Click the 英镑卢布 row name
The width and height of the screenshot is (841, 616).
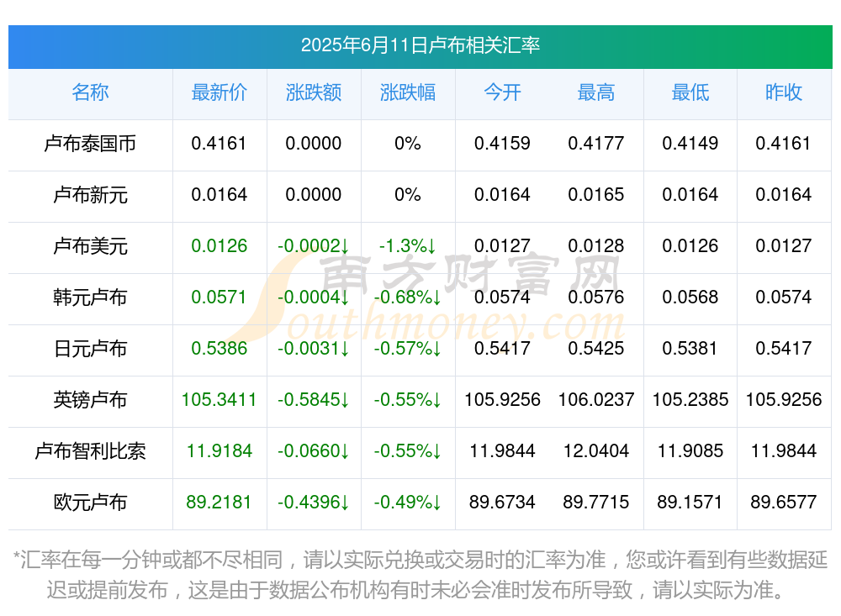90,400
